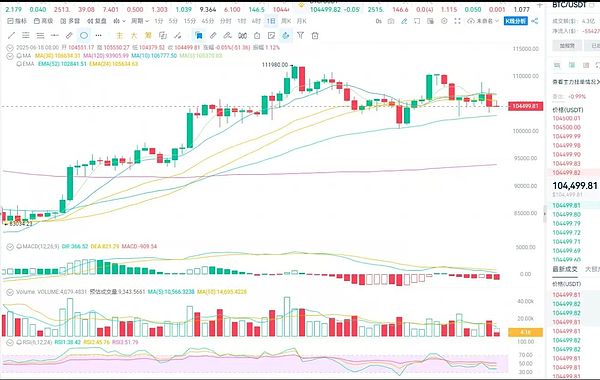Collapse the MA indicator legend

(10, 56)
